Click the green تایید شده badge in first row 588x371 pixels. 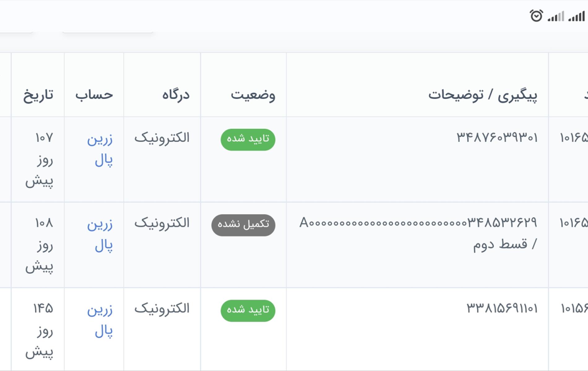pyautogui.click(x=248, y=140)
